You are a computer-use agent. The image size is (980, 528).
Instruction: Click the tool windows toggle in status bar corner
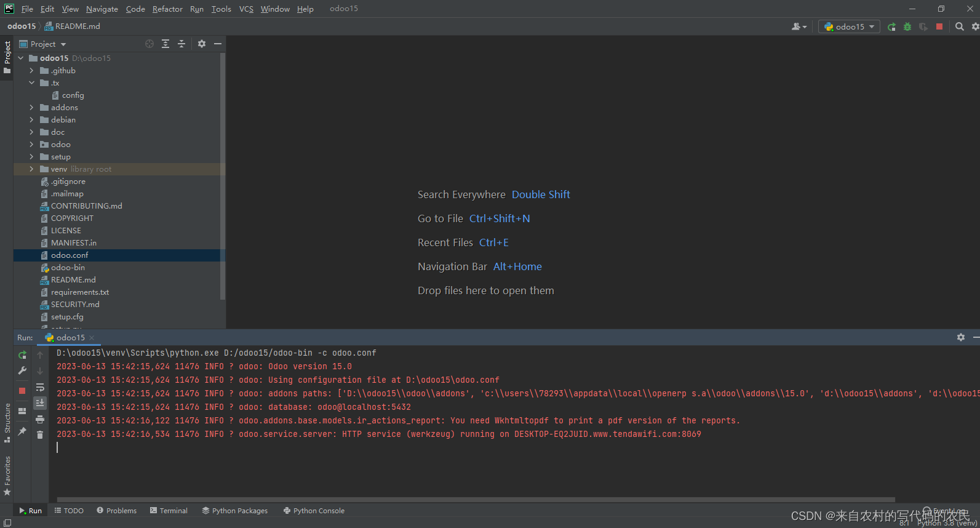click(x=7, y=523)
